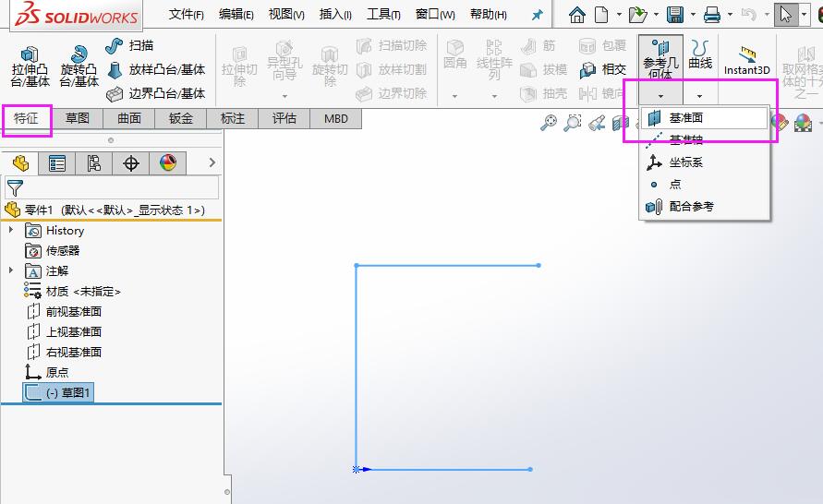This screenshot has height=504, width=823.
Task: Choose 配合参考 from the reference geometry menu
Action: click(705, 207)
